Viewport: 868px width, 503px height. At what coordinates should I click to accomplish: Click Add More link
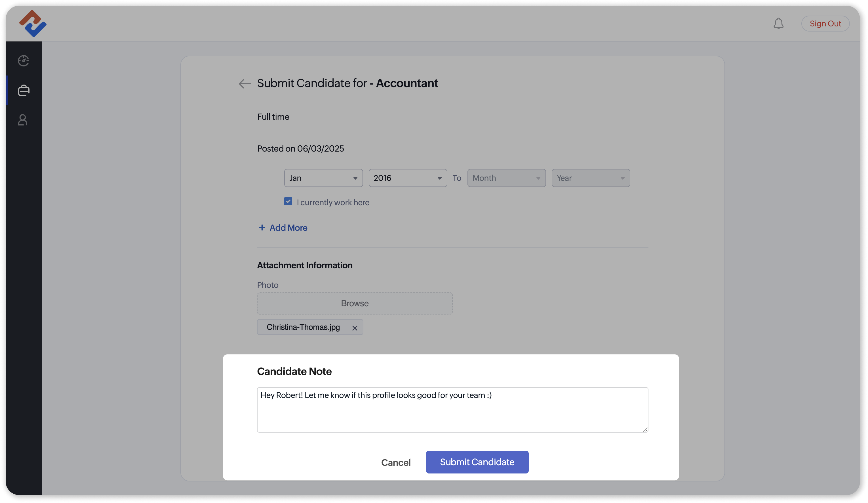click(288, 228)
